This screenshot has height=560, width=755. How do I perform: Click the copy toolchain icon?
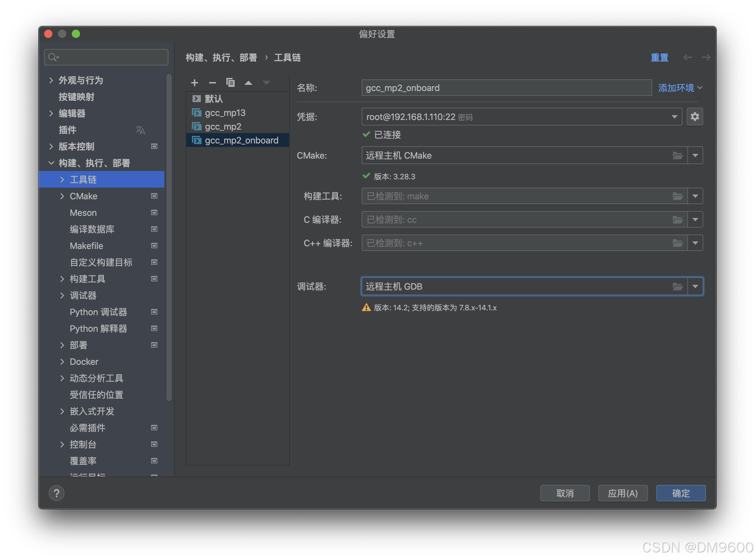pos(230,83)
